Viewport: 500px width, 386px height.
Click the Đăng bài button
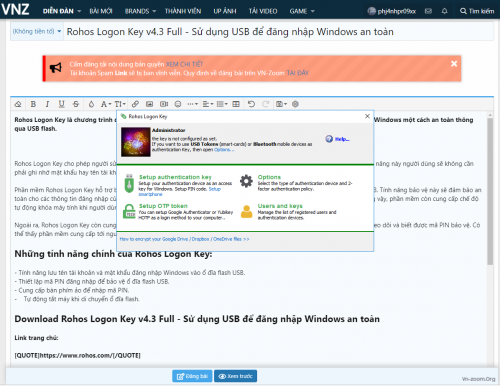pyautogui.click(x=192, y=376)
